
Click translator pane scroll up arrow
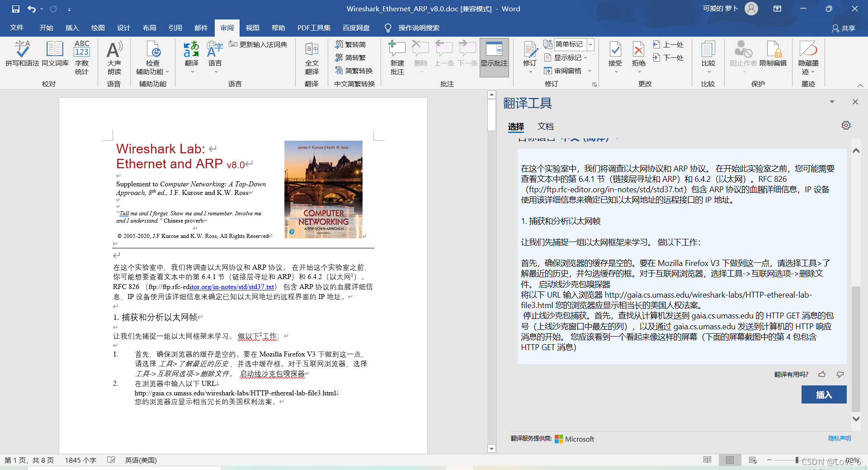pyautogui.click(x=856, y=151)
